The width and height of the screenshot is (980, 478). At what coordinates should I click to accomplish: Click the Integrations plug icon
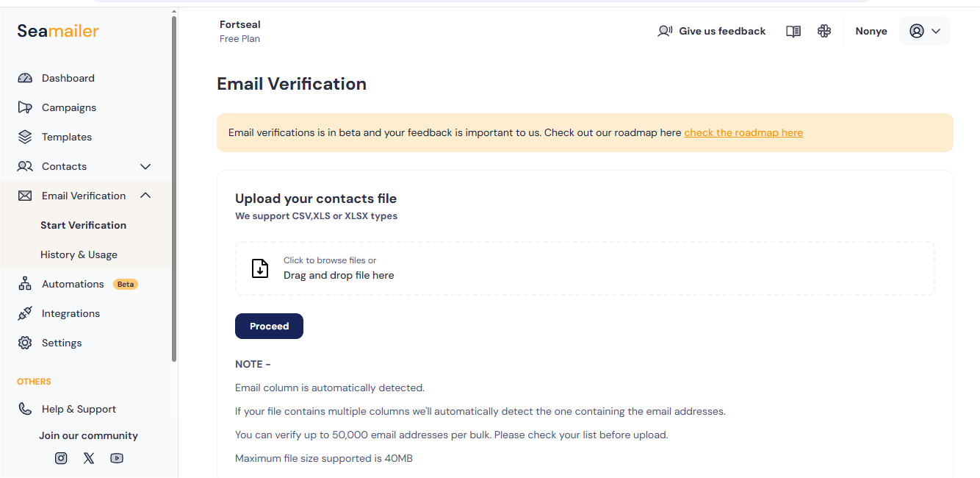25,313
